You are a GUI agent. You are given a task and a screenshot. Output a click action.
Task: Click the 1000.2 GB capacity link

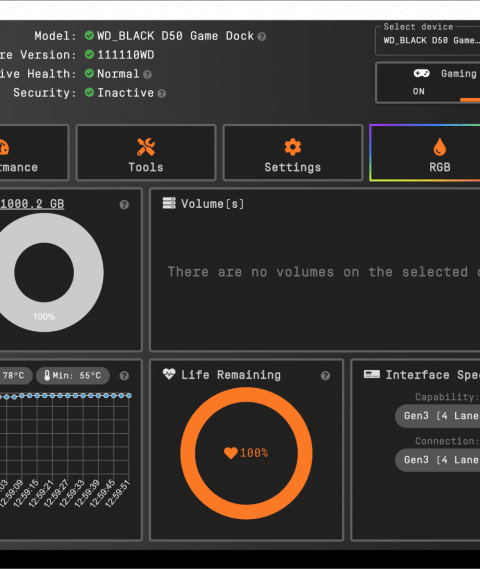pos(32,204)
